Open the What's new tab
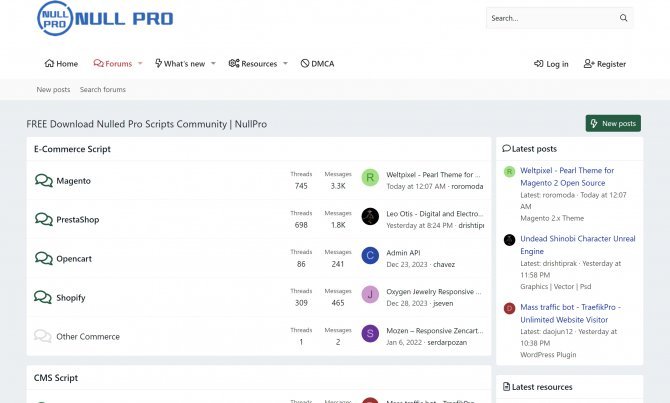 (x=180, y=64)
